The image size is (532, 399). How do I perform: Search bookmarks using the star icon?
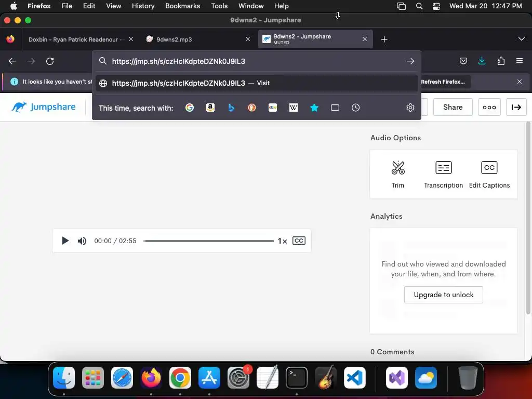point(314,108)
